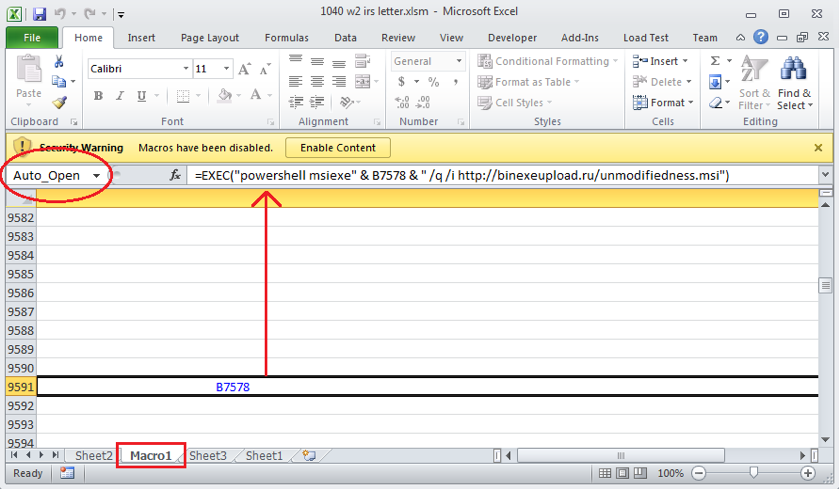The width and height of the screenshot is (839, 489).
Task: Increase font size with Grow Font icon
Action: tap(244, 69)
